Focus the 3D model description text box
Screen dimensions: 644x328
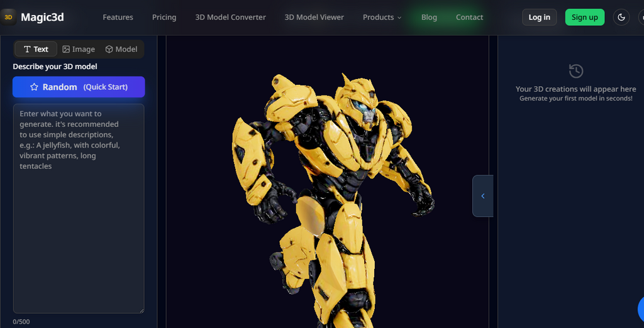coord(79,207)
